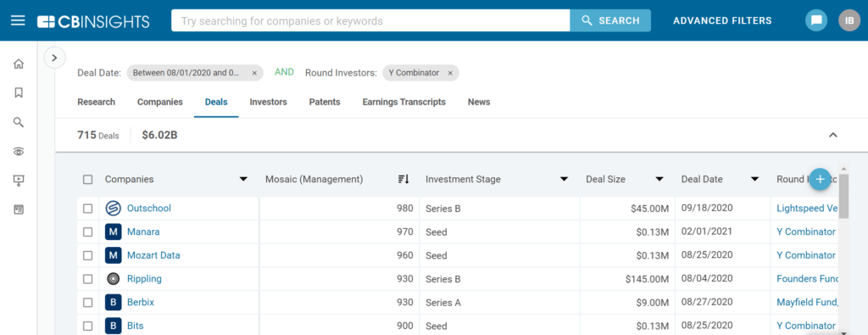Click the sidebar search magnifier icon
Viewport: 868px width, 335px height.
coord(19,122)
